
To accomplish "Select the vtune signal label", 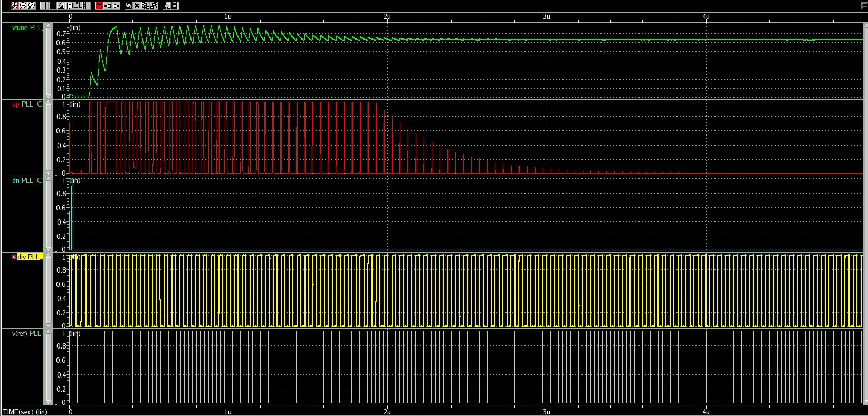I will [20, 28].
